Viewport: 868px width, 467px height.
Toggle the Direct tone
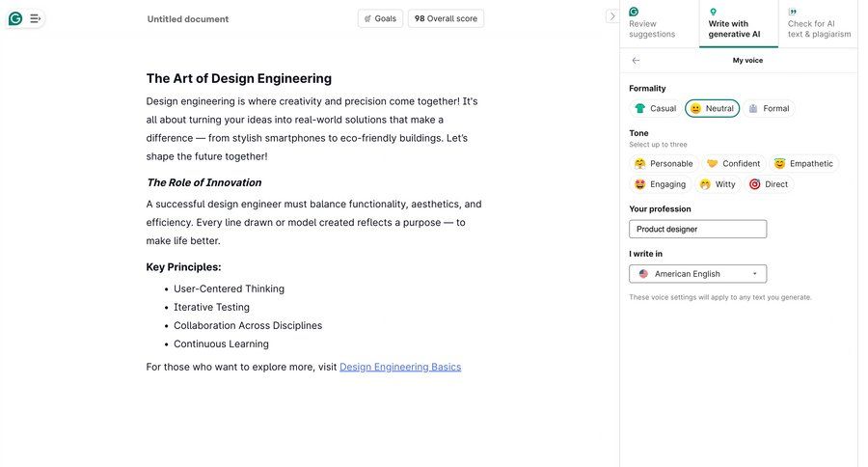click(769, 184)
